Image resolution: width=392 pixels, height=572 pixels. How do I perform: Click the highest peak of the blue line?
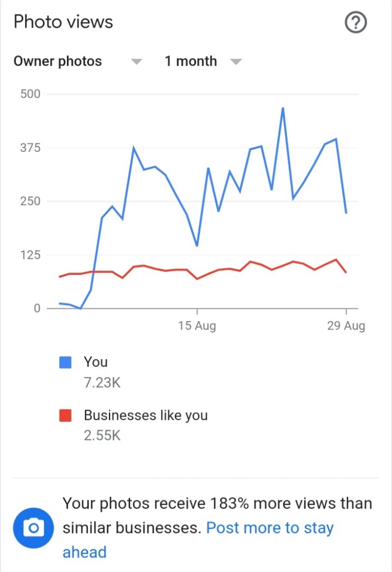pyautogui.click(x=283, y=108)
